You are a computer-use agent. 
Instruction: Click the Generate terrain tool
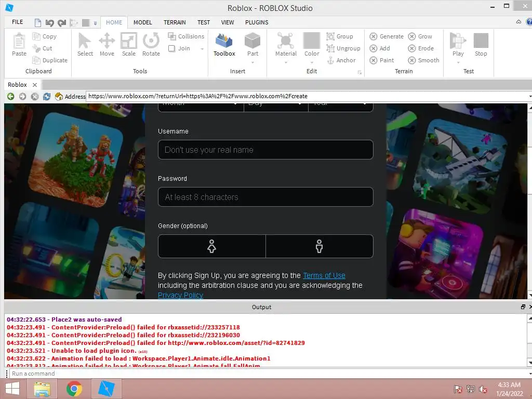[387, 36]
